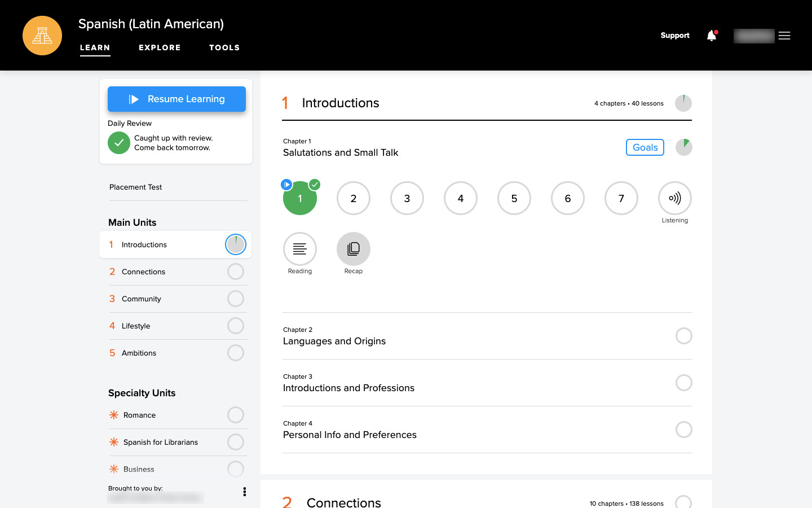The width and height of the screenshot is (812, 508).
Task: Open the Goals button for Chapter 1
Action: click(645, 147)
